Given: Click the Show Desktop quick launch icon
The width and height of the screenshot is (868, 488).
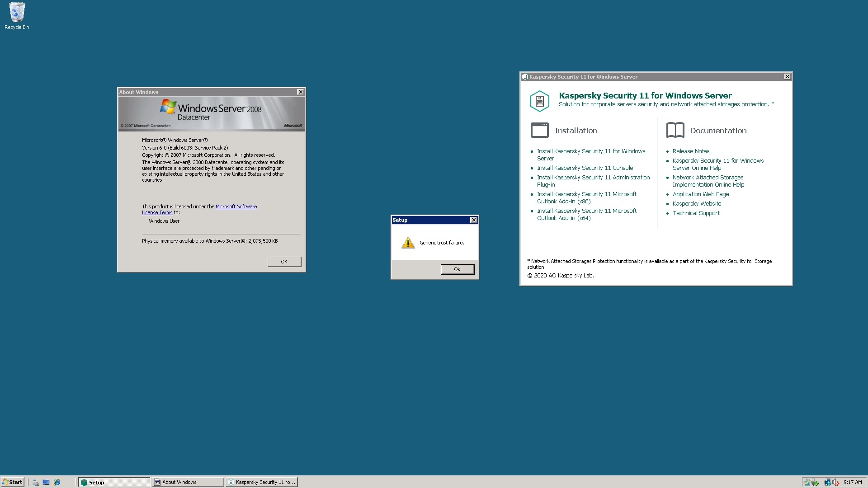Looking at the screenshot, I should point(46,482).
